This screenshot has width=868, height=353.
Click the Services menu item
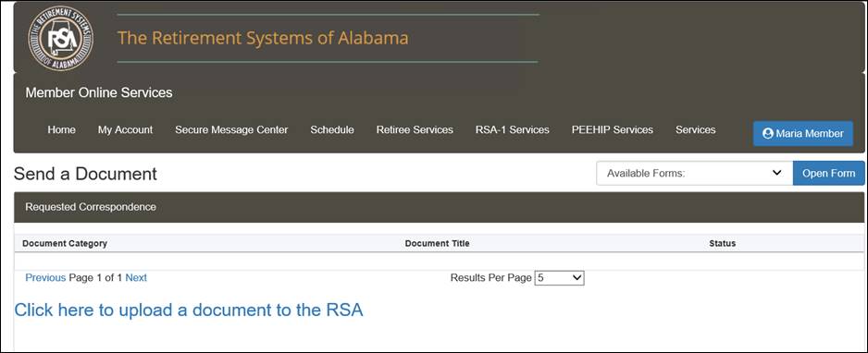click(695, 129)
